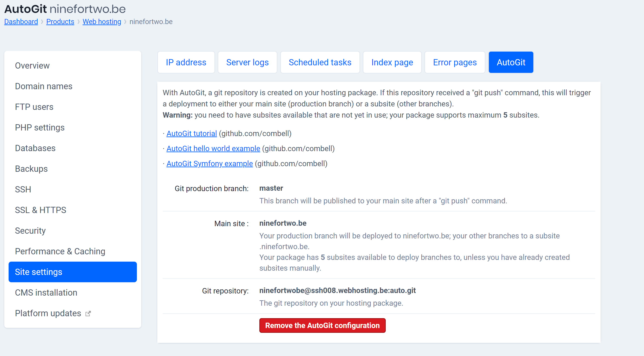Select Site settings in sidebar
644x356 pixels.
click(72, 272)
